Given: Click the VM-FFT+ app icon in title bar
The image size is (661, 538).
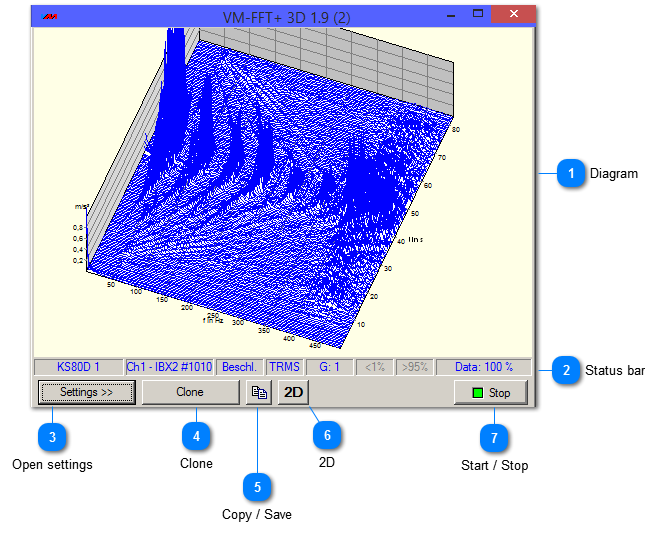Looking at the screenshot, I should click(48, 16).
